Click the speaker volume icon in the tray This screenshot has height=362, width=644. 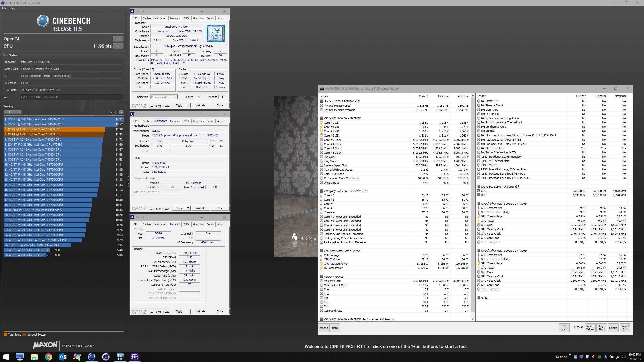click(623, 357)
